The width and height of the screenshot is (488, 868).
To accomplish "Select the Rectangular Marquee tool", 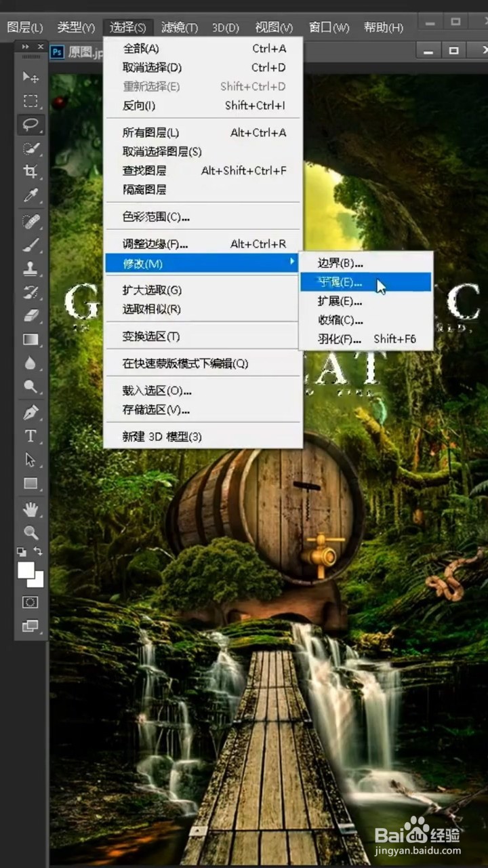I will 30,101.
